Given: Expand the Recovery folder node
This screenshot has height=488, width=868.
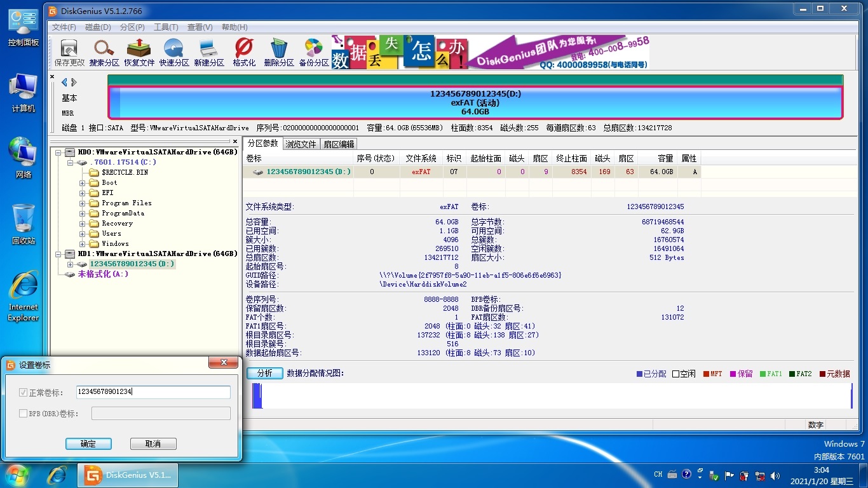Looking at the screenshot, I should [x=83, y=224].
